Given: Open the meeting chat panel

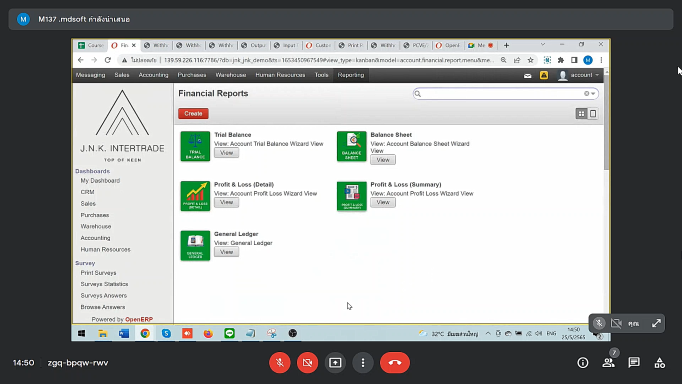Looking at the screenshot, I should click(634, 363).
